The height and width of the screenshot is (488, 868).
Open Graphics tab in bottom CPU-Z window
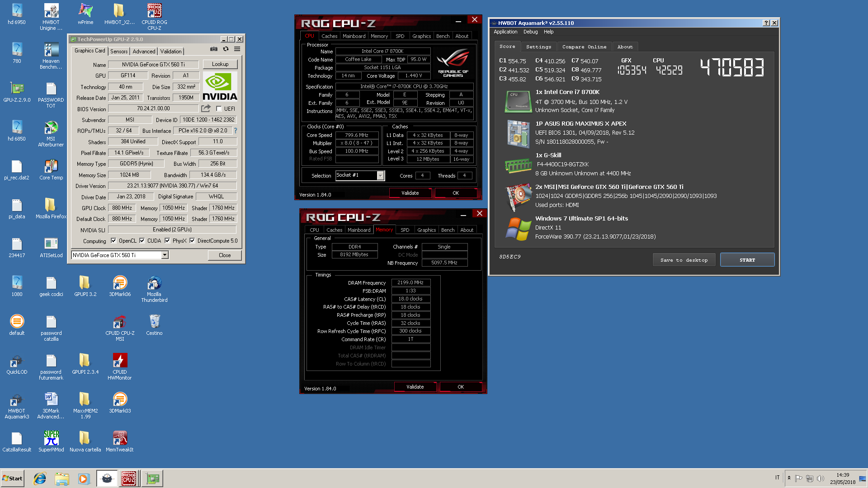[x=427, y=230]
